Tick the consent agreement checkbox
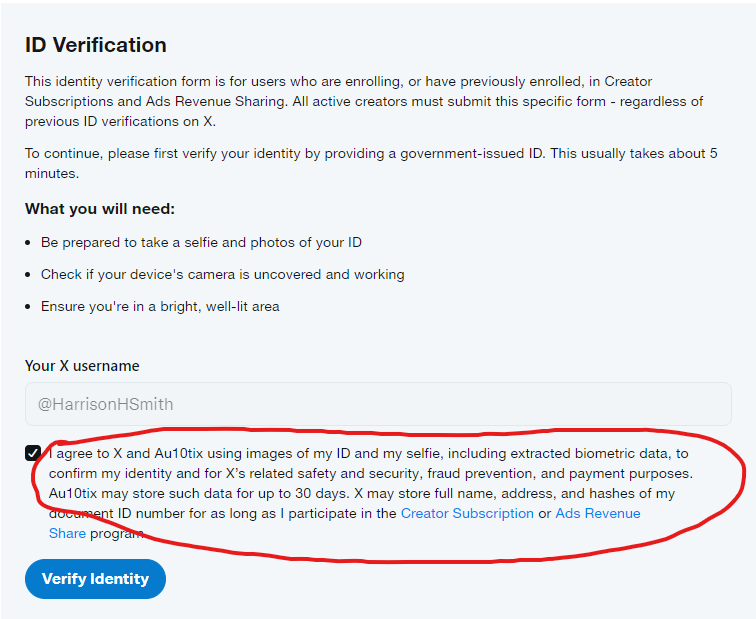Image resolution: width=756 pixels, height=619 pixels. (x=34, y=453)
